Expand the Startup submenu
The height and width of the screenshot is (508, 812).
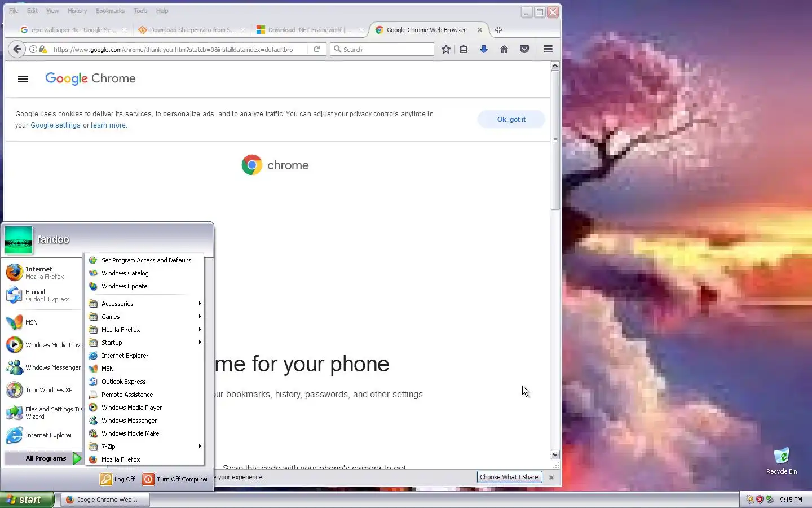click(144, 343)
